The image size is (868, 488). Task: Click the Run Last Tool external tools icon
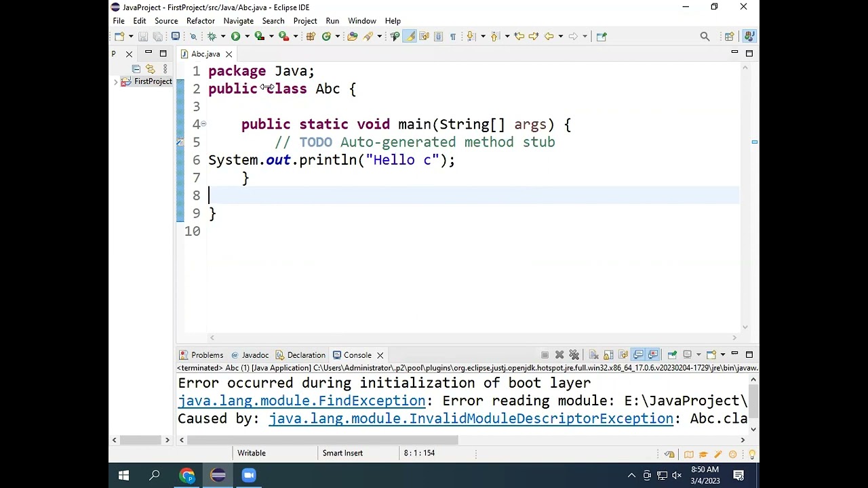click(x=283, y=37)
